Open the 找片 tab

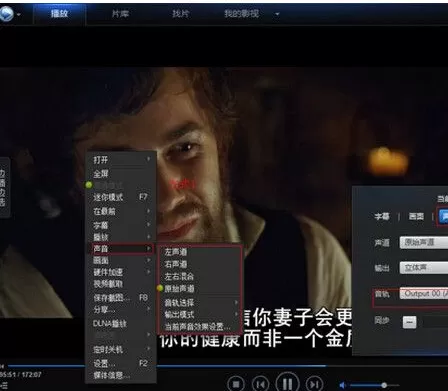pos(180,14)
